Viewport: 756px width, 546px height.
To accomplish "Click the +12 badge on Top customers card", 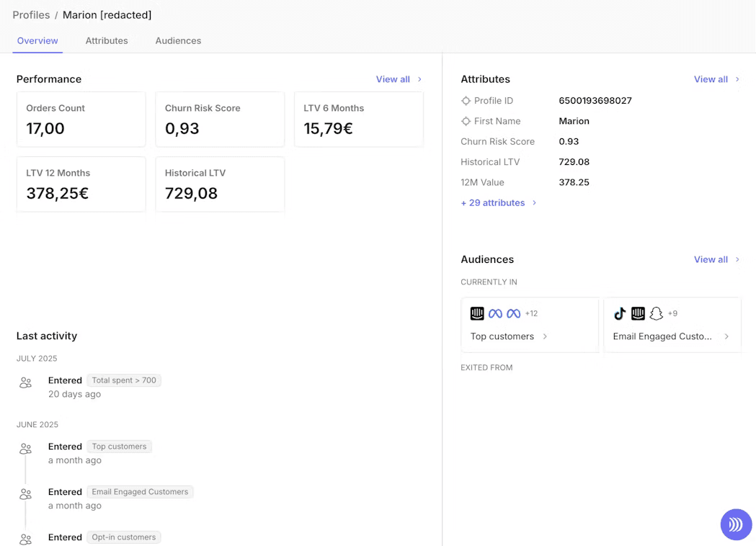I will (531, 313).
